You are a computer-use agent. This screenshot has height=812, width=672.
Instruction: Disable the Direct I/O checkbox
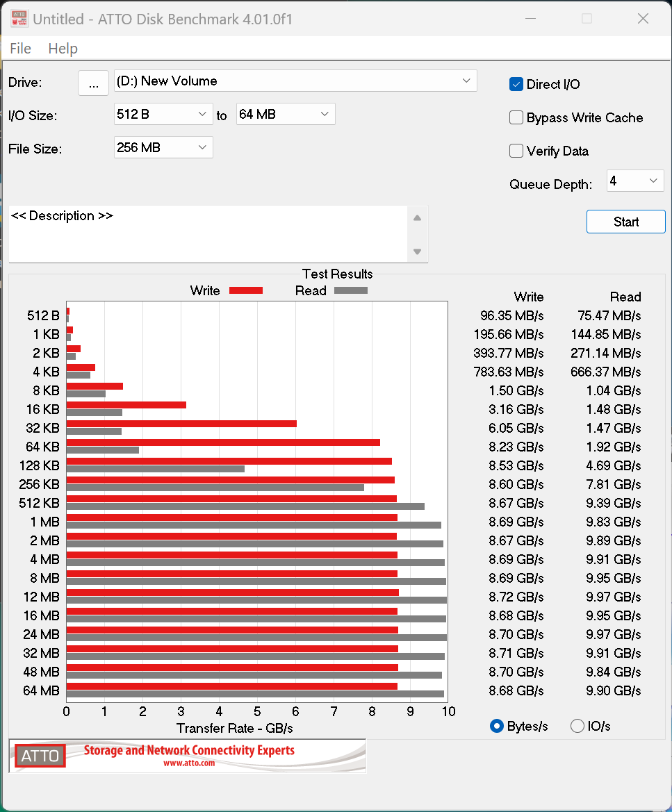516,84
